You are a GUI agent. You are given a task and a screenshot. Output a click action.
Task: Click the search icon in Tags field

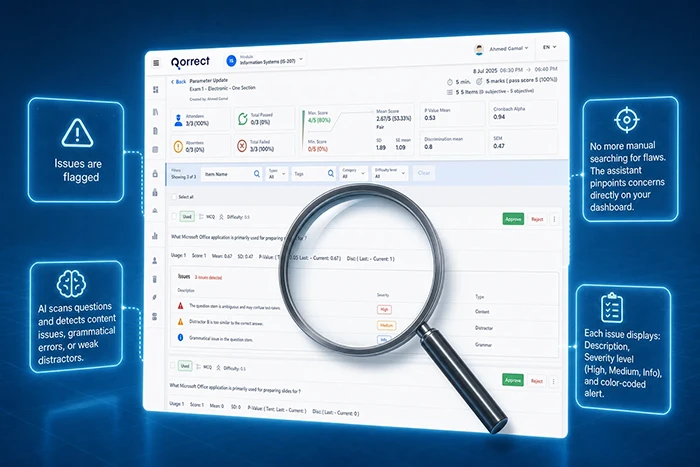(x=331, y=173)
